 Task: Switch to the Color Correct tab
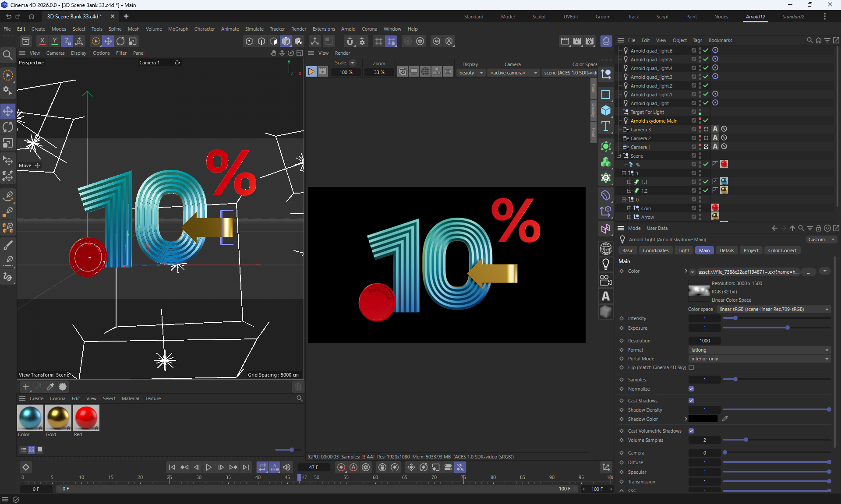pyautogui.click(x=782, y=250)
